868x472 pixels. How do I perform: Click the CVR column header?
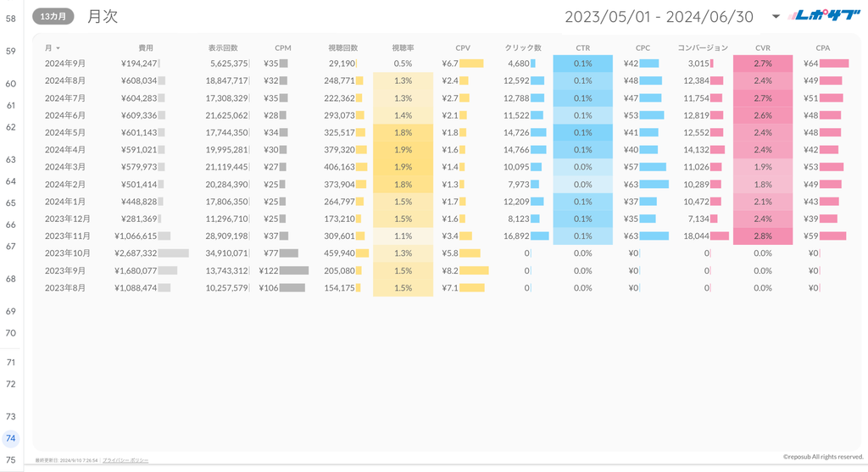point(763,48)
